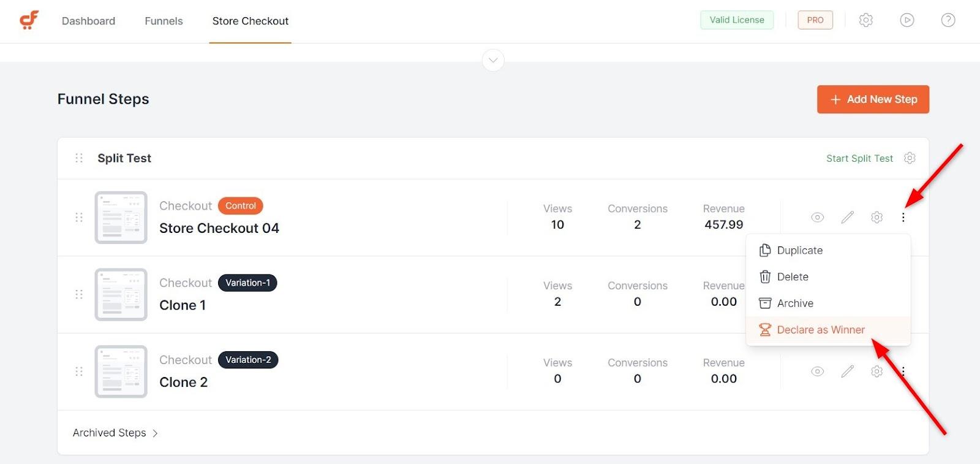Open the video tutorial play icon

[907, 20]
